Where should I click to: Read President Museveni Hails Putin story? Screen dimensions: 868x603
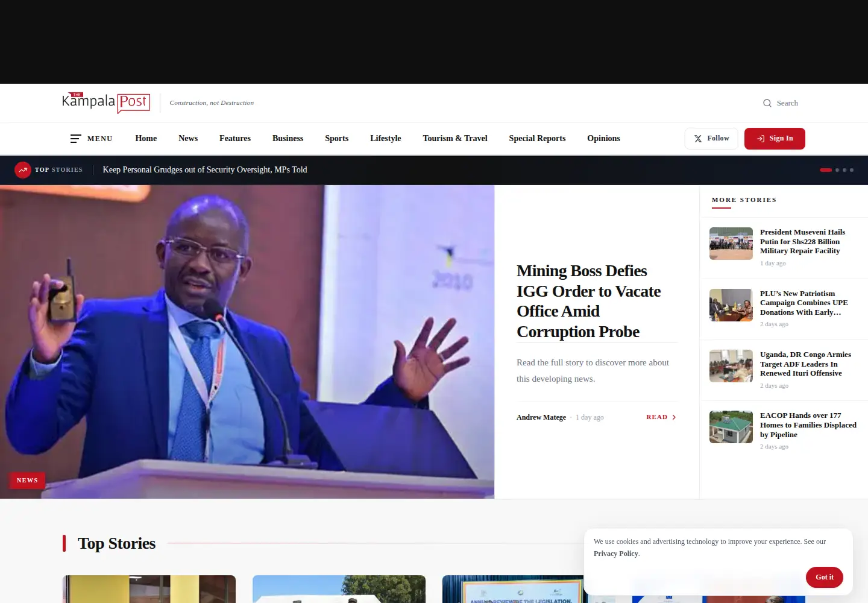coord(802,242)
